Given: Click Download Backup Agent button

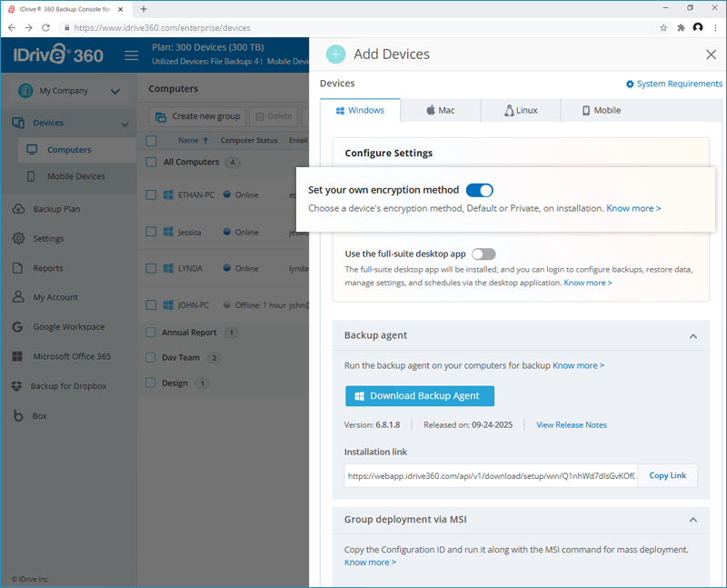Looking at the screenshot, I should (x=419, y=396).
